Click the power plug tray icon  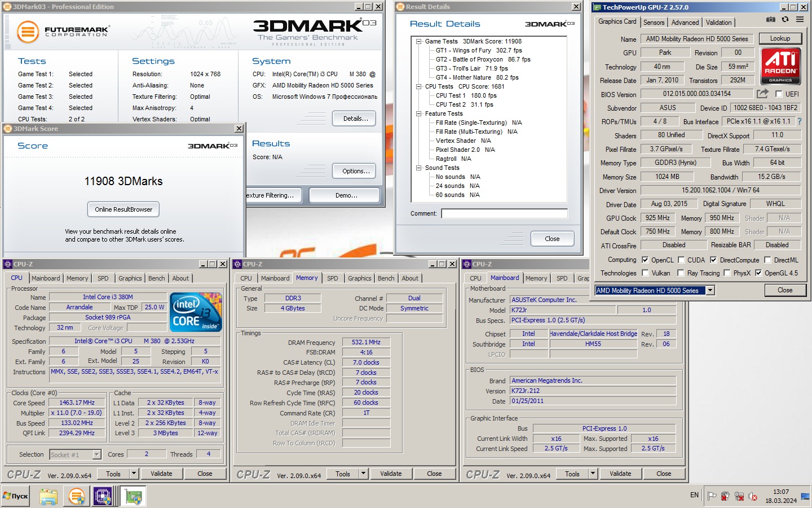726,496
